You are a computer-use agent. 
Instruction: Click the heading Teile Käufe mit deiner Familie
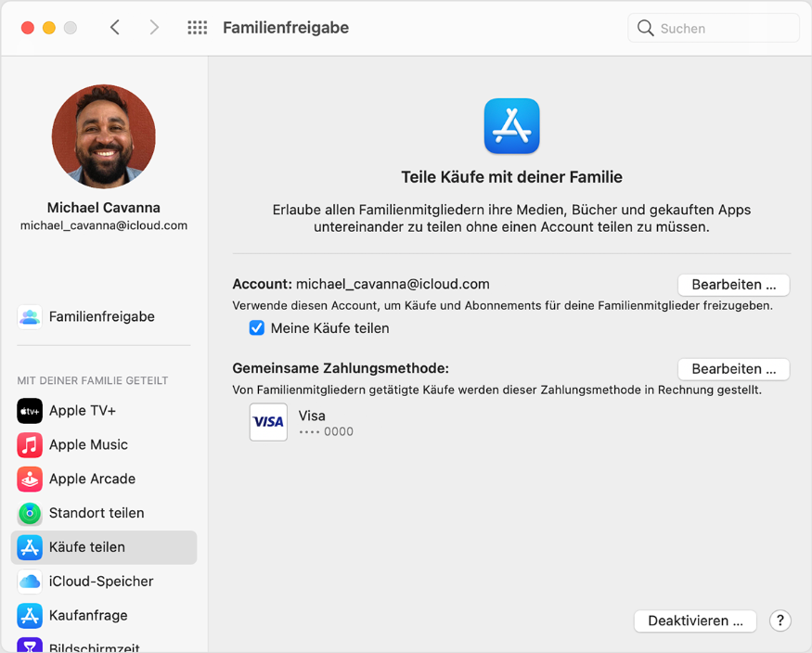tap(511, 177)
